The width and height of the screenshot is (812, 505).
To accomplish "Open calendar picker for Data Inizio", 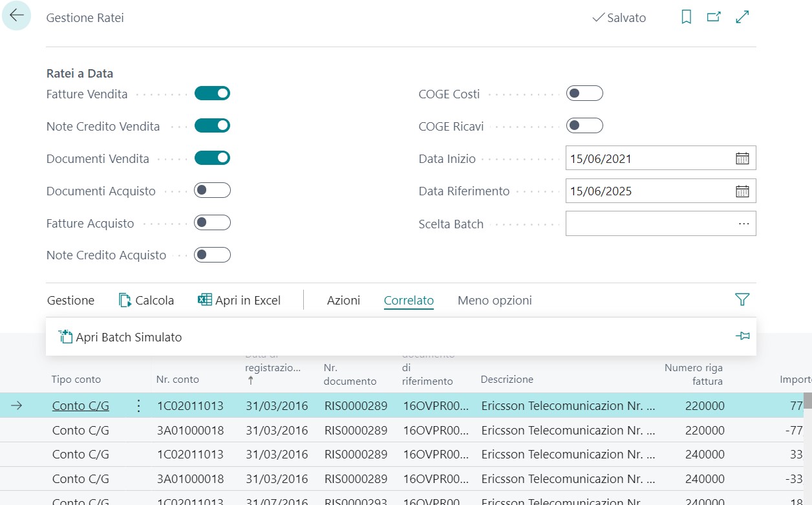I will point(742,158).
